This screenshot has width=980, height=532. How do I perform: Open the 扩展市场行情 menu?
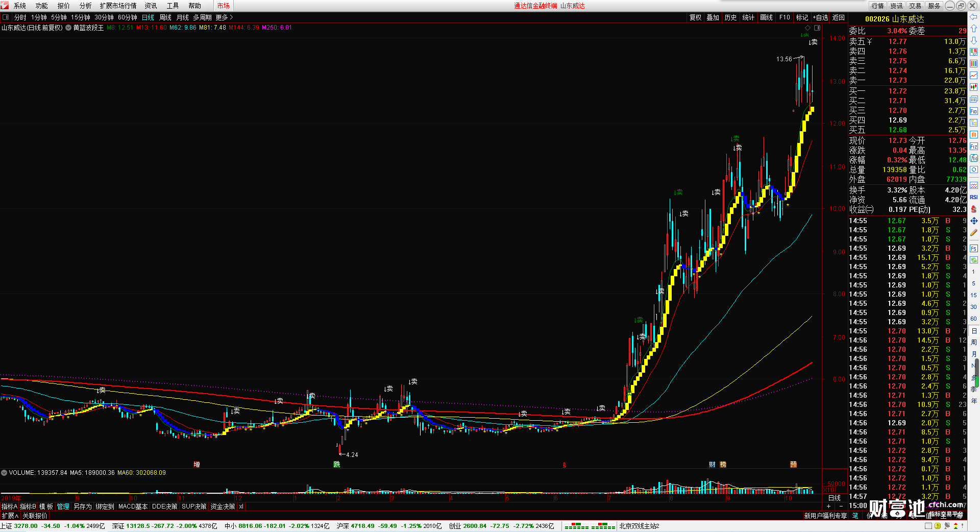[118, 6]
